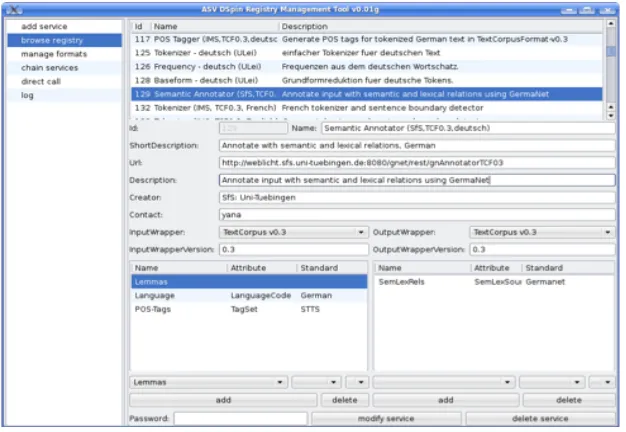Image resolution: width=626 pixels, height=432 pixels.
Task: Select row 129 Semantic Annotator service
Action: (x=366, y=94)
